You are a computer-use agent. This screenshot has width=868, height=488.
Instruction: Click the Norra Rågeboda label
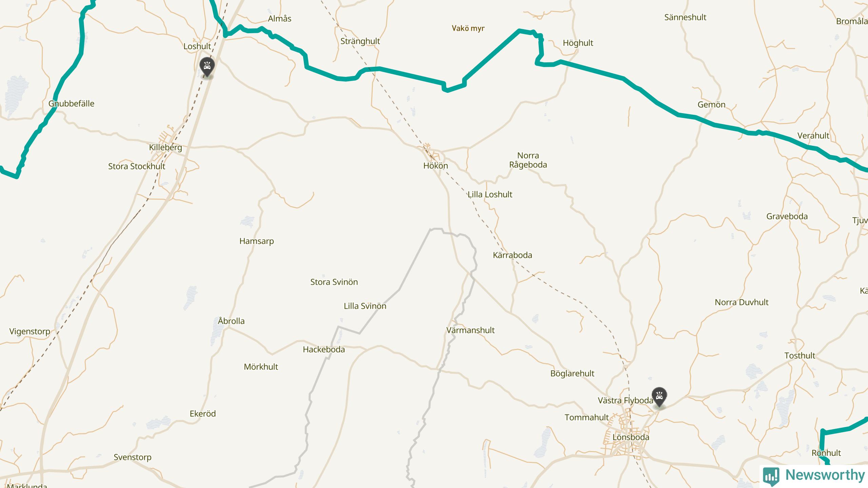click(528, 160)
